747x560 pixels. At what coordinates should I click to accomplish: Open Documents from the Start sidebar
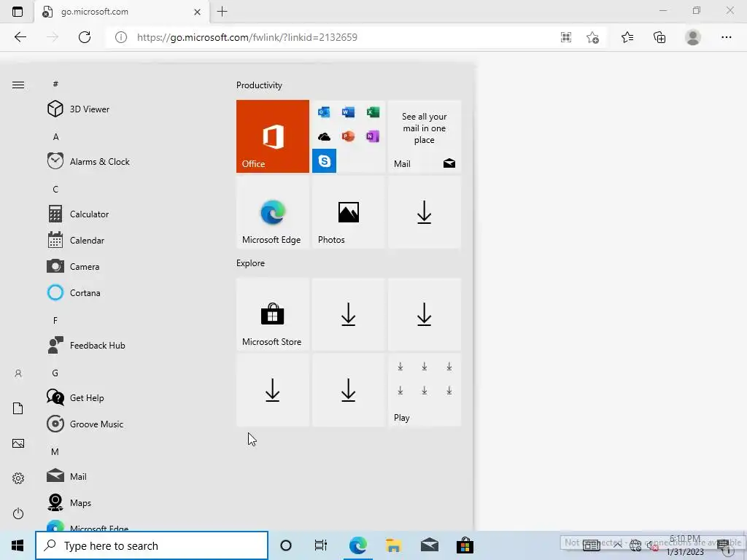[18, 408]
